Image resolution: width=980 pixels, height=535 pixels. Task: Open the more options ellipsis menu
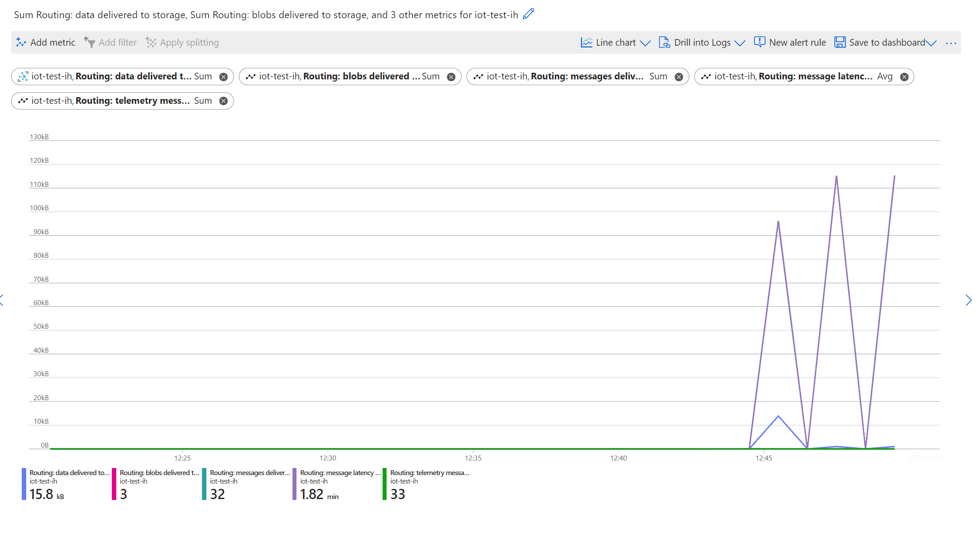[951, 43]
